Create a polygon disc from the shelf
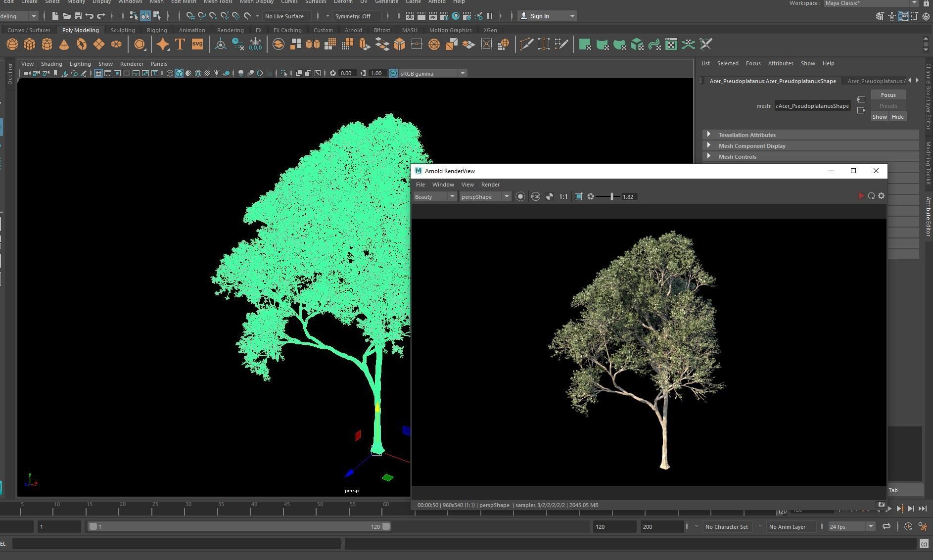The image size is (933, 560). 116,45
